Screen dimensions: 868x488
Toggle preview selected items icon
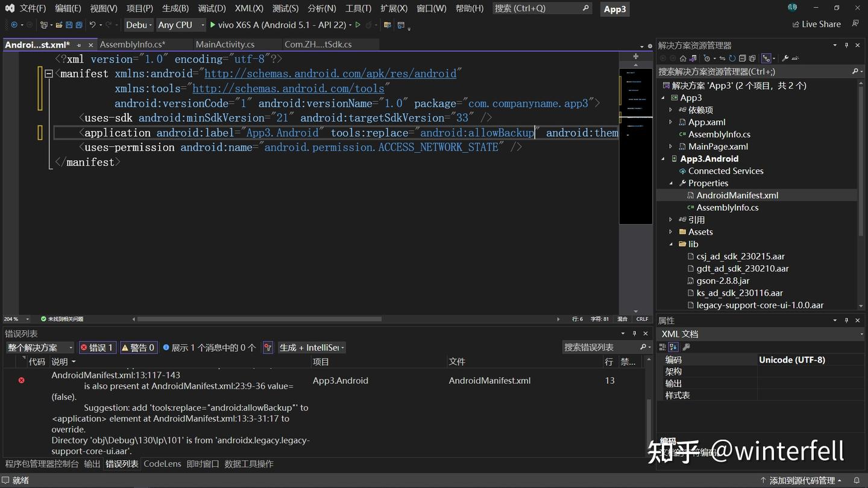tap(796, 58)
